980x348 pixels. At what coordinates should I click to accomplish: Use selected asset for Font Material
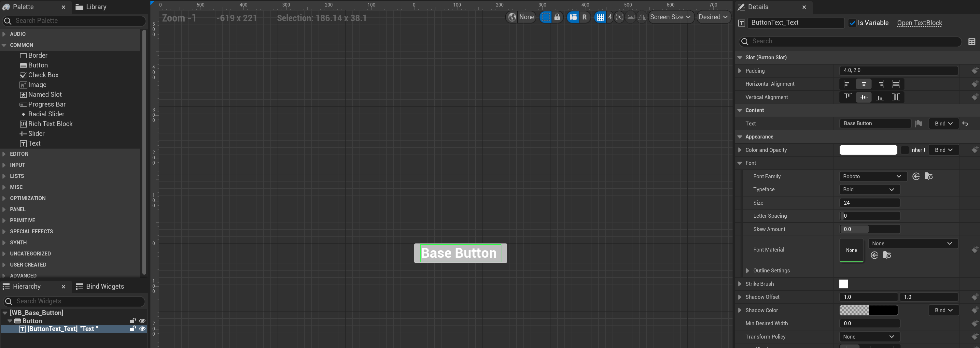click(x=874, y=255)
